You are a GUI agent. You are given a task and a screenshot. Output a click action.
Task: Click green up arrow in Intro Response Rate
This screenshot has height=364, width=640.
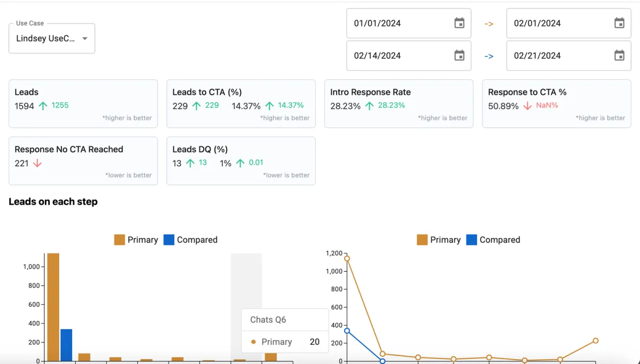click(369, 106)
